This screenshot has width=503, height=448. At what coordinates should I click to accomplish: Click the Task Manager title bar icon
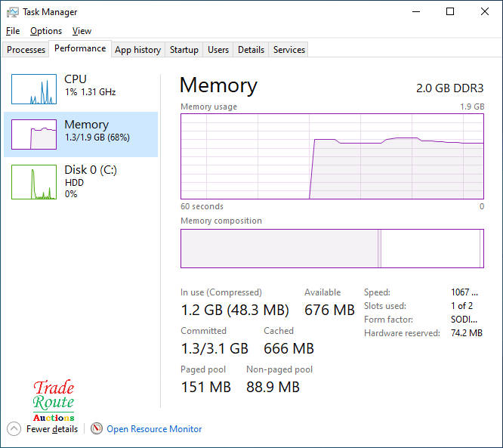12,12
